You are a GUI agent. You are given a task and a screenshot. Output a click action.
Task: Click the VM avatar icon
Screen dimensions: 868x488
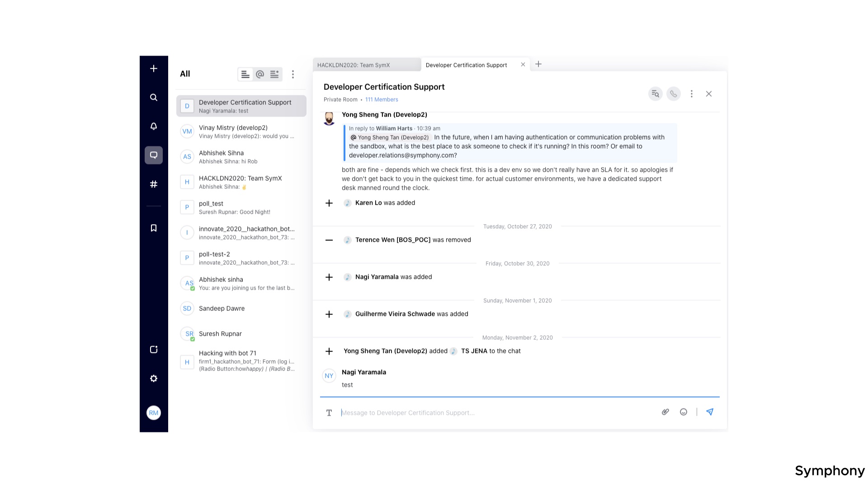tap(187, 131)
